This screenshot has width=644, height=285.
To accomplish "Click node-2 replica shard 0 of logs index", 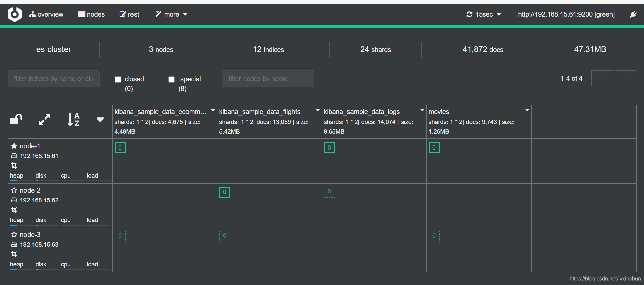I will coord(329,192).
